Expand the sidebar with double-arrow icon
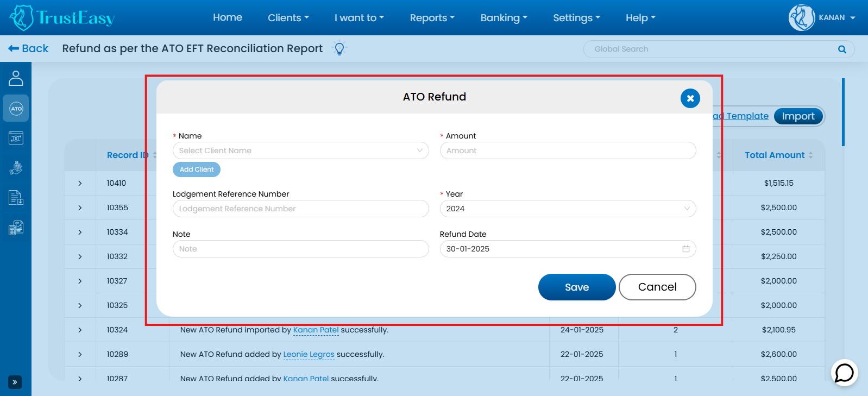Image resolution: width=868 pixels, height=396 pixels. [15, 382]
